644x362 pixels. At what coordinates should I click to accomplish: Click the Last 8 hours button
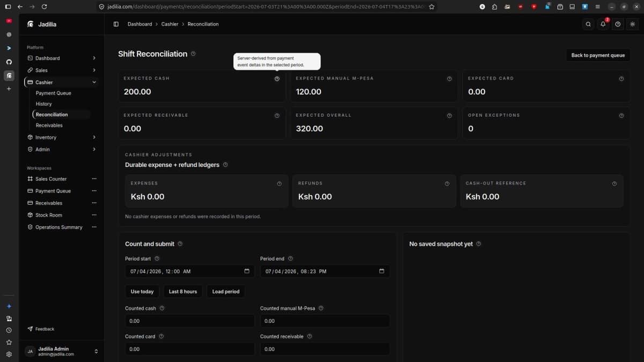click(x=182, y=291)
